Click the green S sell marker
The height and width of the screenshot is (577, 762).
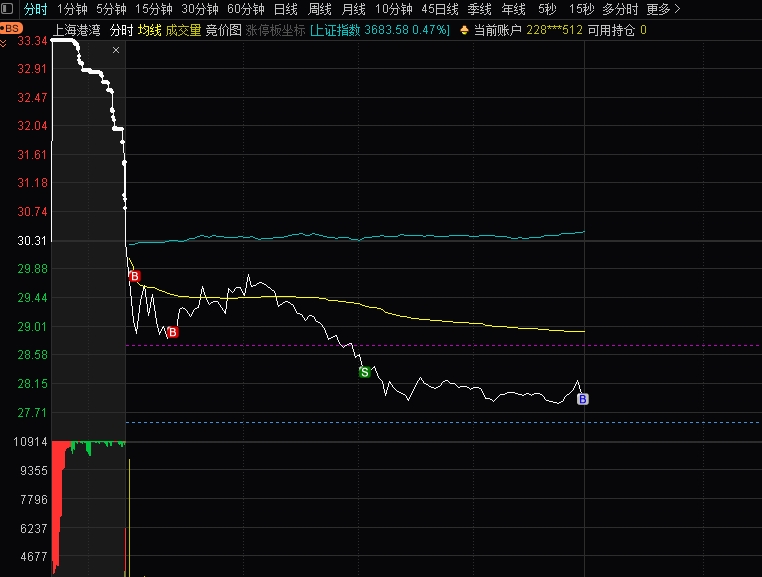point(364,372)
